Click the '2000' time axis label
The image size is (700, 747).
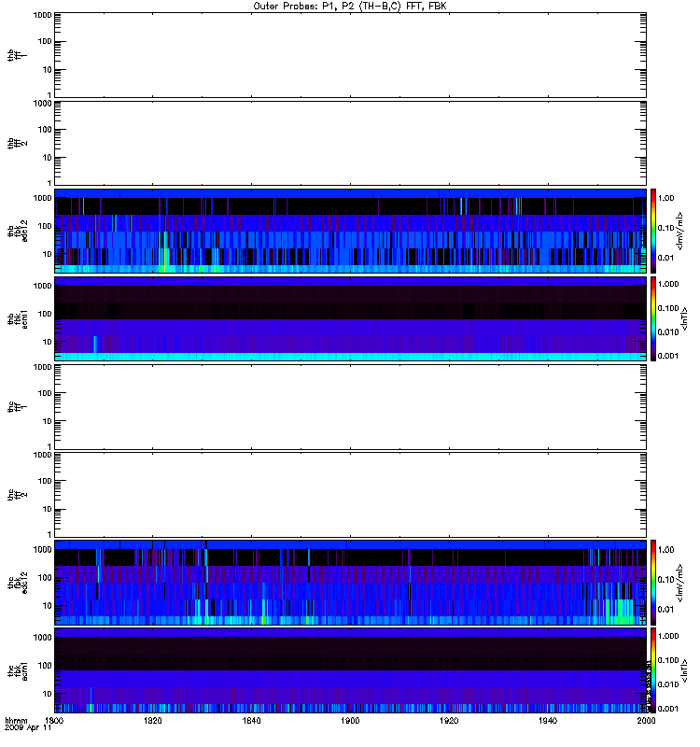tap(646, 720)
